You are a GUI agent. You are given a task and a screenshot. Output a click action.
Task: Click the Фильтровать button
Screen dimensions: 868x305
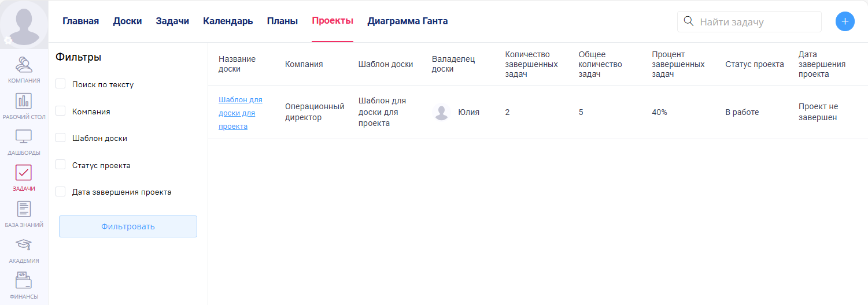pos(128,226)
